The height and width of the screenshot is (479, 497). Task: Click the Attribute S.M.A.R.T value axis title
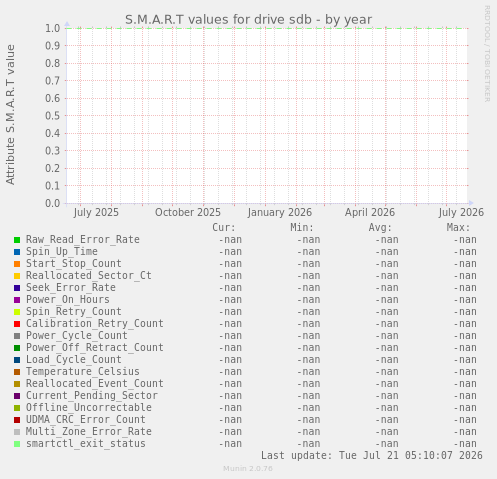[10, 115]
